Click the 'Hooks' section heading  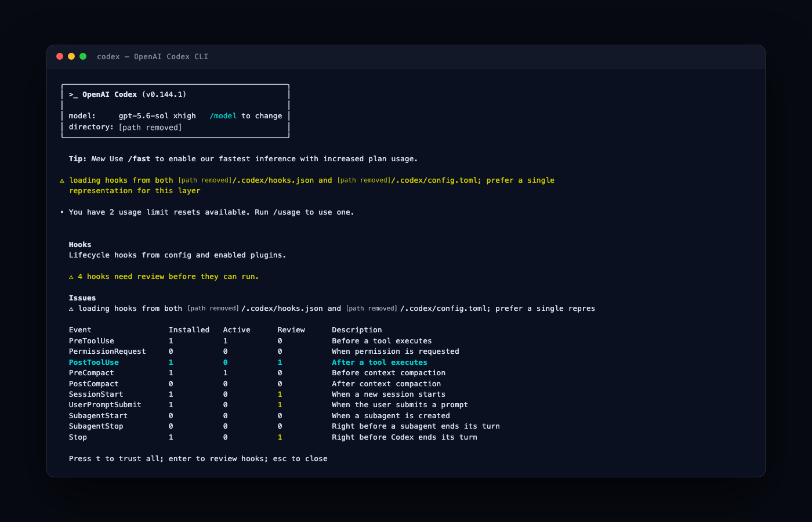click(x=80, y=245)
